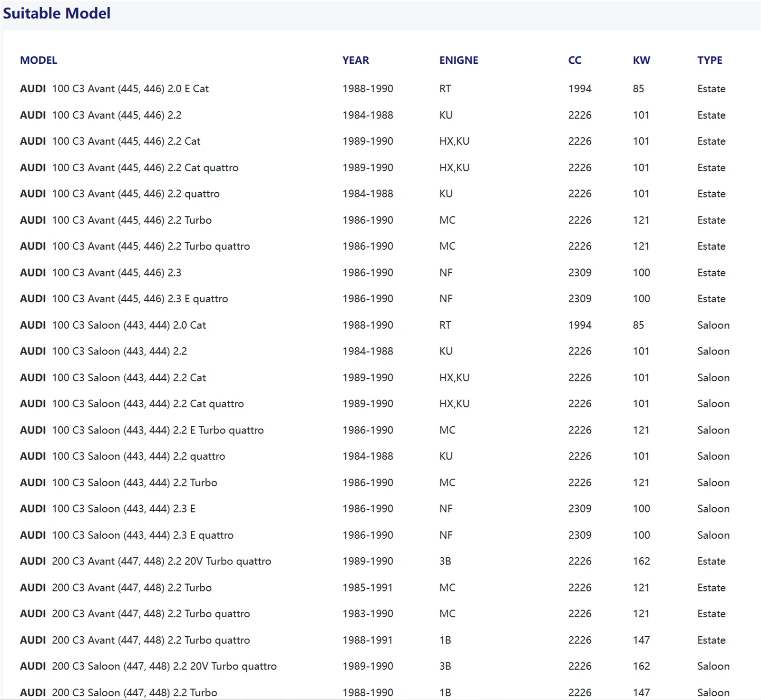Select model 200 C3 Avant 2.2 20V Turbo quattro

pyautogui.click(x=146, y=561)
